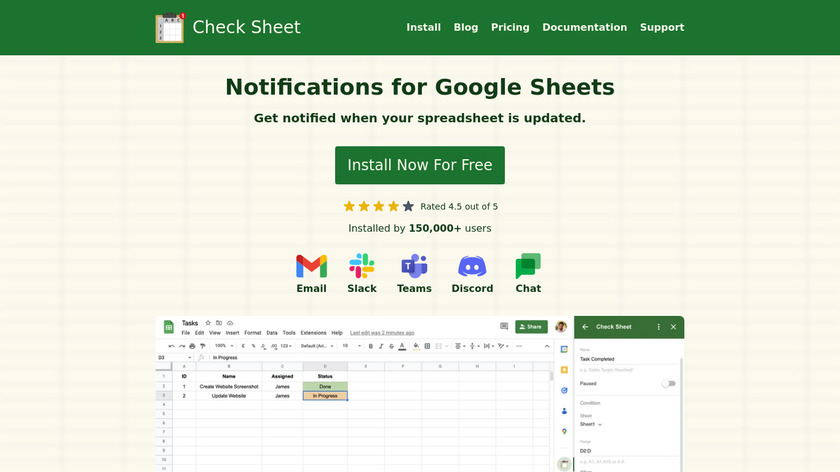The width and height of the screenshot is (840, 472).
Task: Click the Microsoft Teams icon
Action: [414, 266]
